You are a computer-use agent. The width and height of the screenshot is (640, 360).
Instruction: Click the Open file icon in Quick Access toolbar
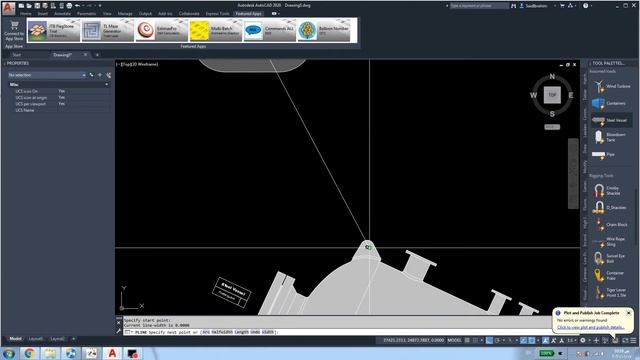click(29, 6)
